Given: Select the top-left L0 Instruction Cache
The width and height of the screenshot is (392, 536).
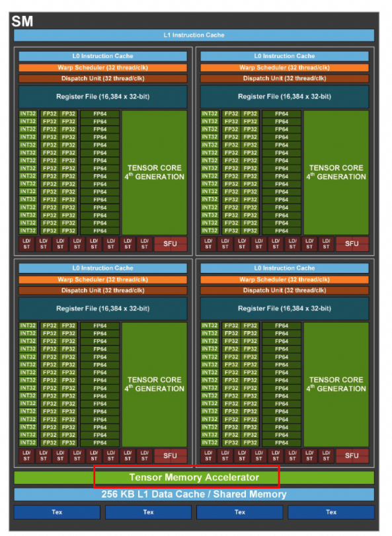Looking at the screenshot, I should [x=103, y=56].
